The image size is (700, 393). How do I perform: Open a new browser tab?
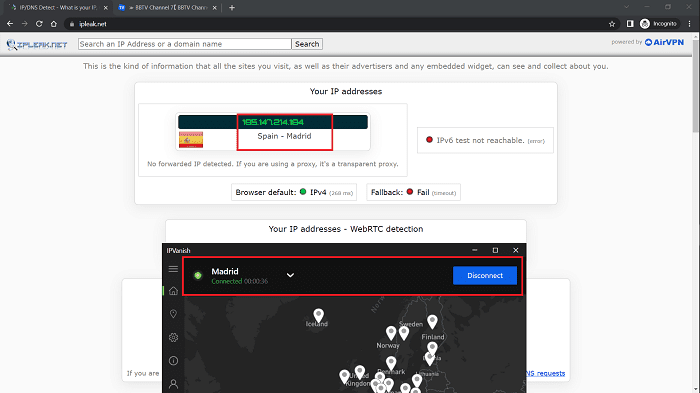[232, 8]
